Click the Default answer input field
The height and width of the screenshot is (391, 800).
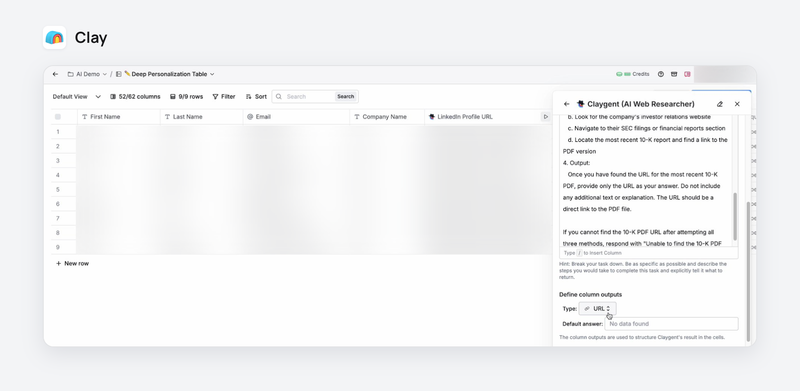click(x=671, y=324)
